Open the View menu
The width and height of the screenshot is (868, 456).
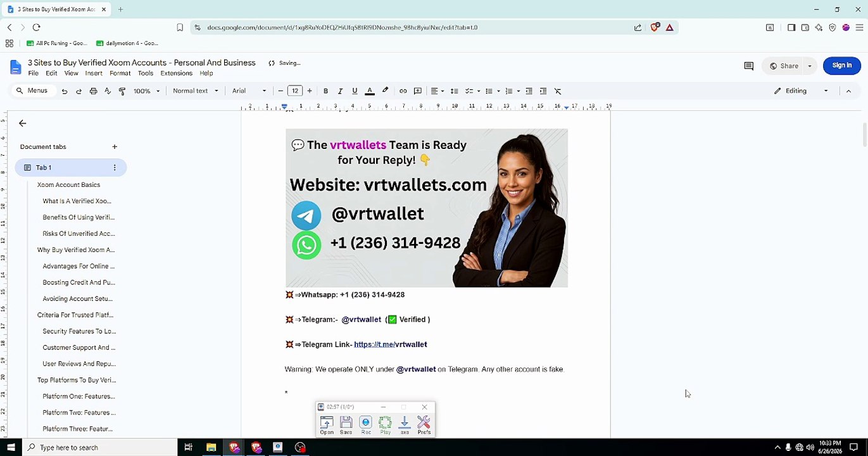click(x=71, y=73)
